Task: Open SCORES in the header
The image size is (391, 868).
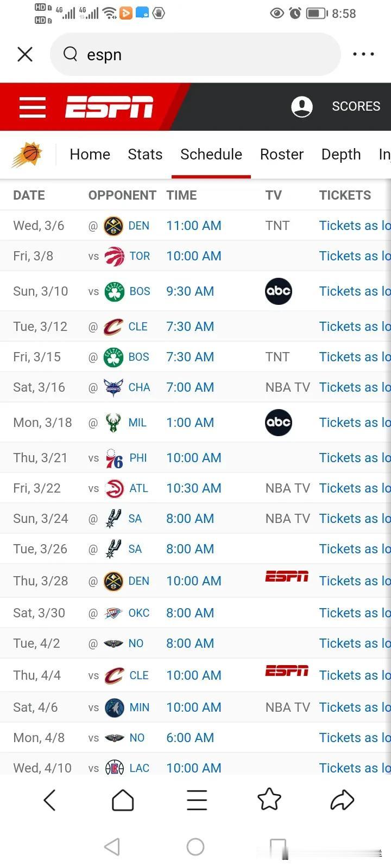Action: tap(356, 106)
